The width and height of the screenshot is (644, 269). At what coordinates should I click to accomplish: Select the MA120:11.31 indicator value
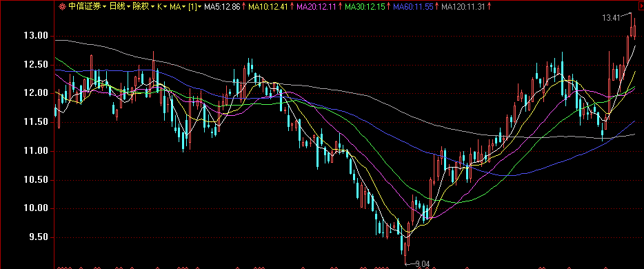pos(463,7)
